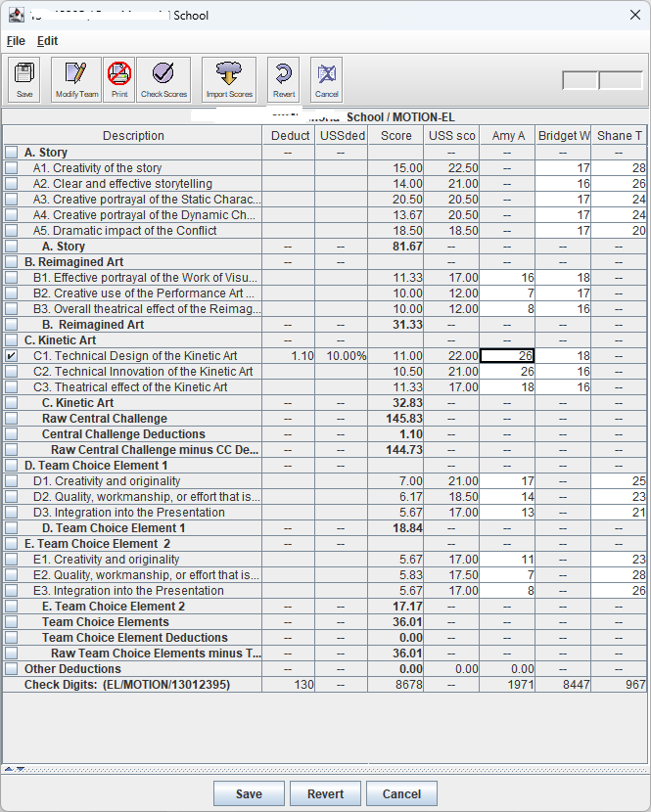Select Bridget W's A1 score cell showing 17
This screenshot has width=651, height=812.
point(564,168)
